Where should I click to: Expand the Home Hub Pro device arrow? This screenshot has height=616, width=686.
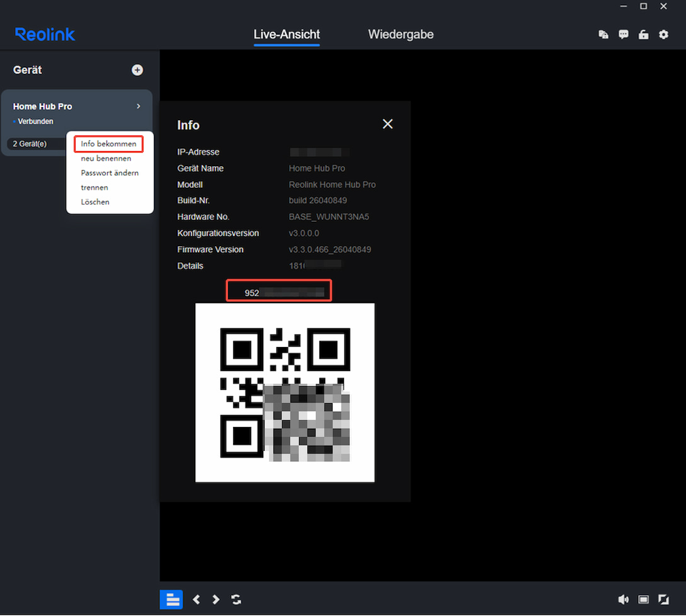coord(139,106)
